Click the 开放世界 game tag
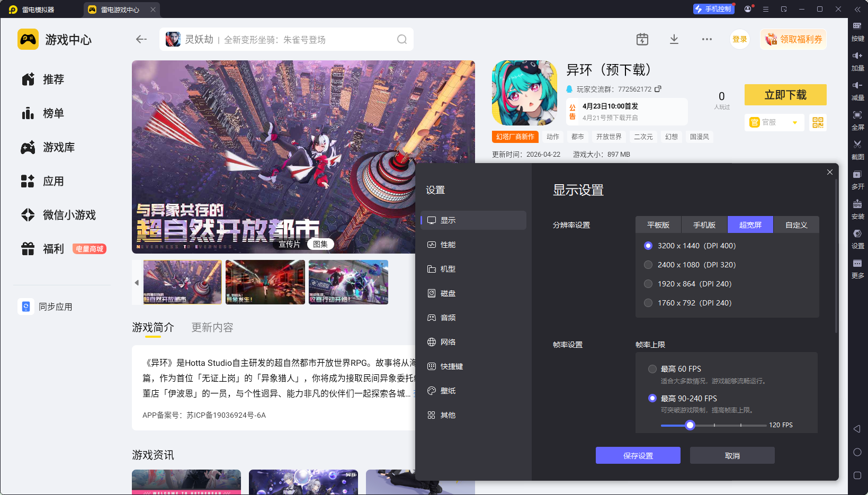The height and width of the screenshot is (495, 868). coord(609,137)
